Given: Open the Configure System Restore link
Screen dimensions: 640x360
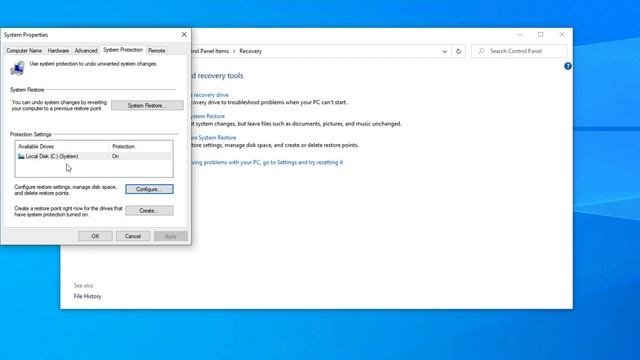Looking at the screenshot, I should click(213, 138).
